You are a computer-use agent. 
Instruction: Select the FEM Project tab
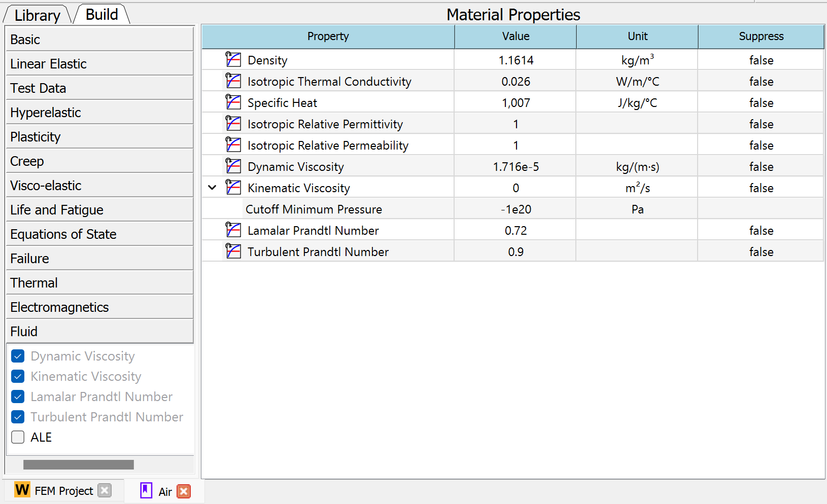click(x=63, y=490)
